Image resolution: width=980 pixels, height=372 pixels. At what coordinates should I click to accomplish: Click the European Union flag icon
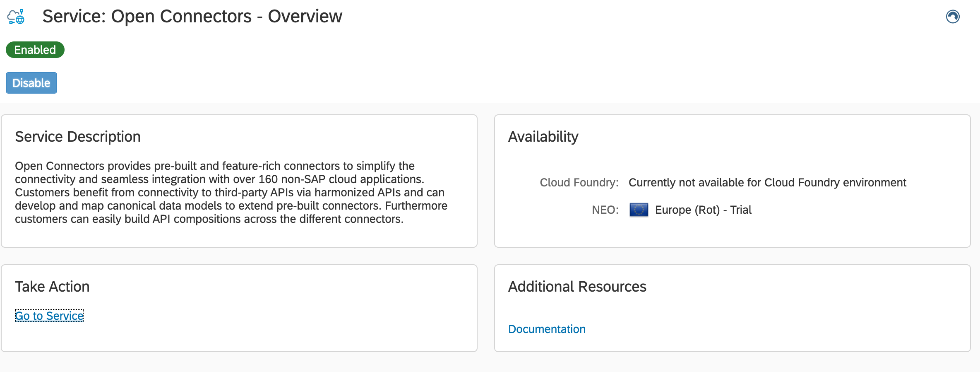pyautogui.click(x=639, y=210)
